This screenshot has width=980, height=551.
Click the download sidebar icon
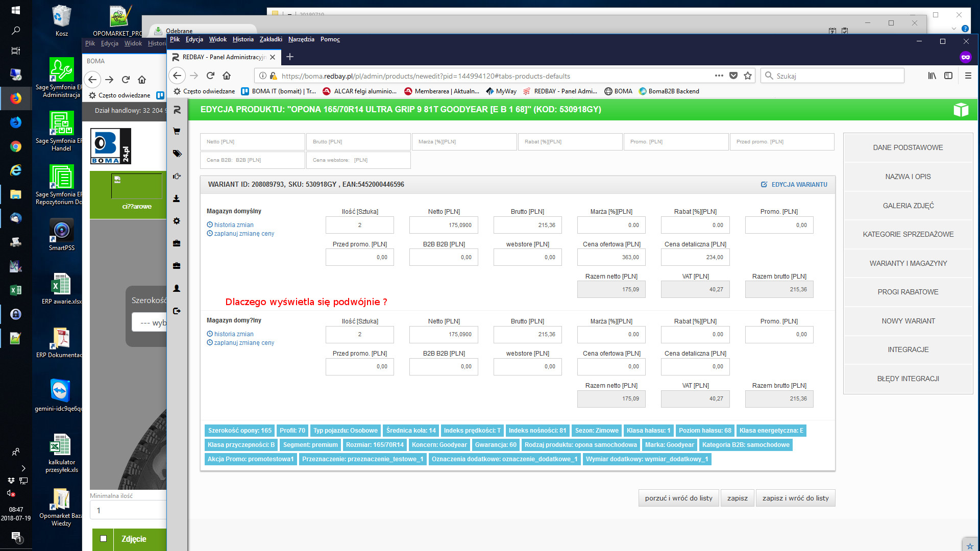[x=177, y=198]
